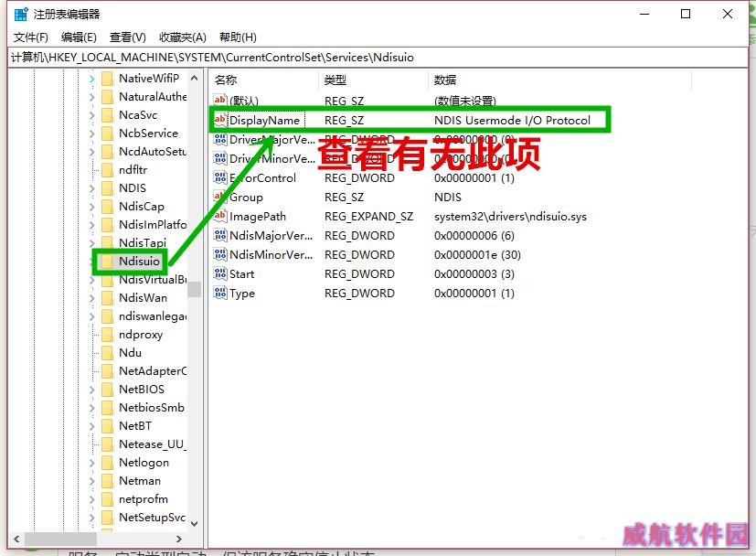Expand the Netlogon tree node
Image resolution: width=756 pixels, height=556 pixels.
coord(91,463)
